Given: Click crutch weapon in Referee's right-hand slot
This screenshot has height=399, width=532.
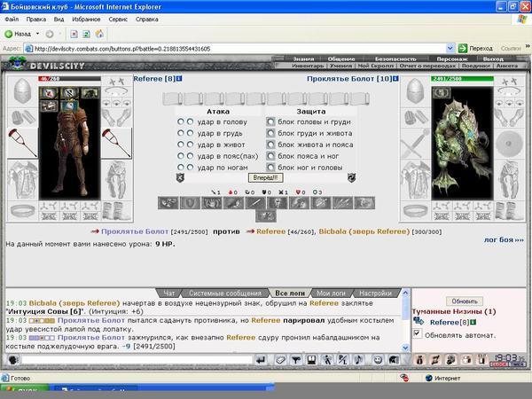Looking at the screenshot, I should pos(116,143).
